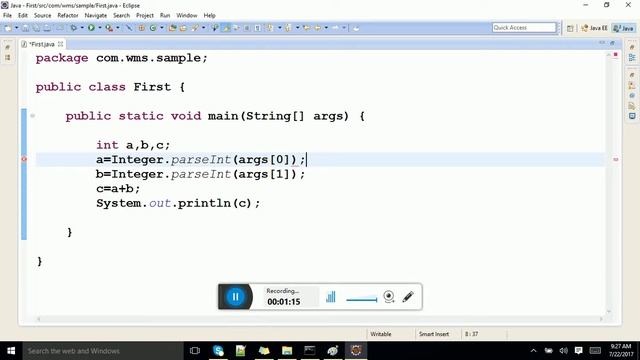Maximize the editor area
Image resolution: width=640 pixels, height=360 pixels.
click(x=613, y=42)
